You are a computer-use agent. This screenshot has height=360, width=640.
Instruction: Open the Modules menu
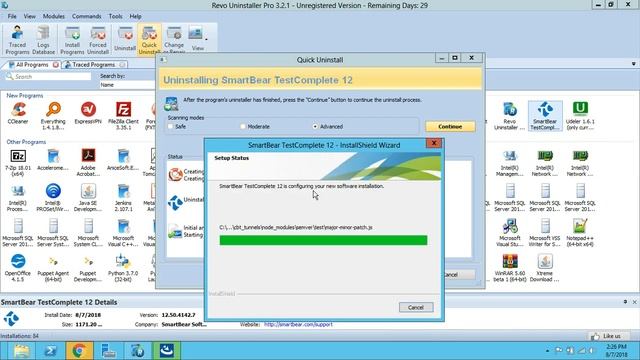click(x=54, y=16)
